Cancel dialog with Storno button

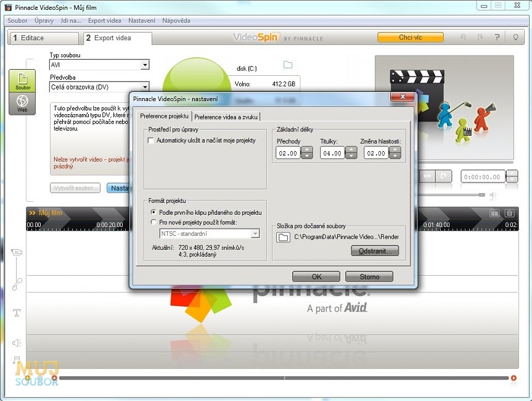point(369,276)
